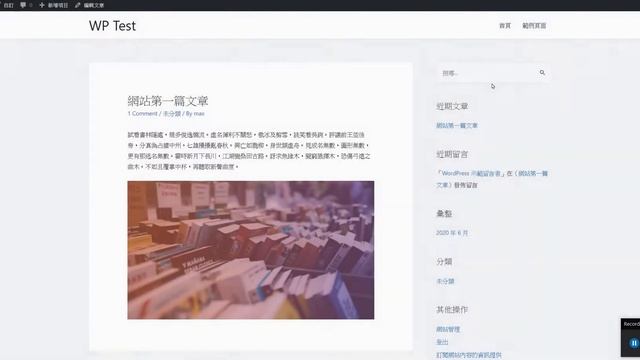Open 範例頁面 in the site navigation
Screen dimensions: 640x360
(x=534, y=25)
